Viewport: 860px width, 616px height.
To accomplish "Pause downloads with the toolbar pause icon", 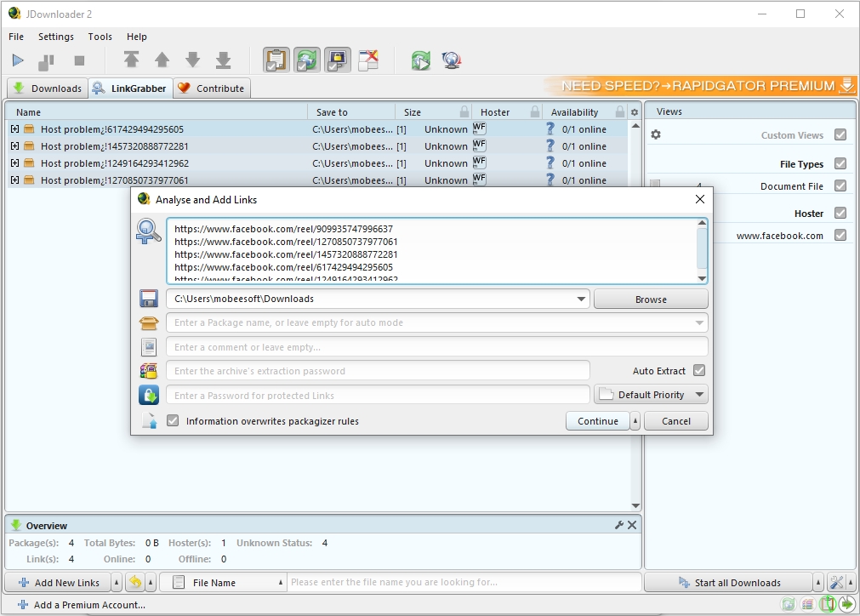I will (46, 61).
